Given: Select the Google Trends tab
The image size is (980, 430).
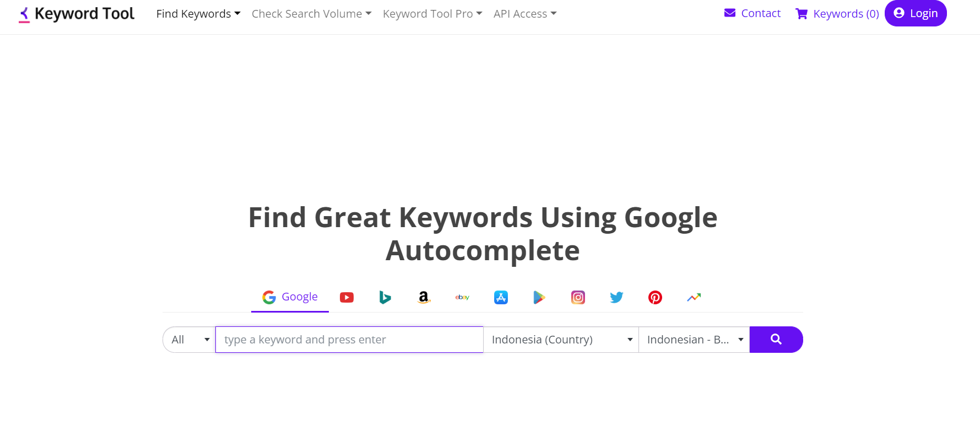Looking at the screenshot, I should point(694,298).
